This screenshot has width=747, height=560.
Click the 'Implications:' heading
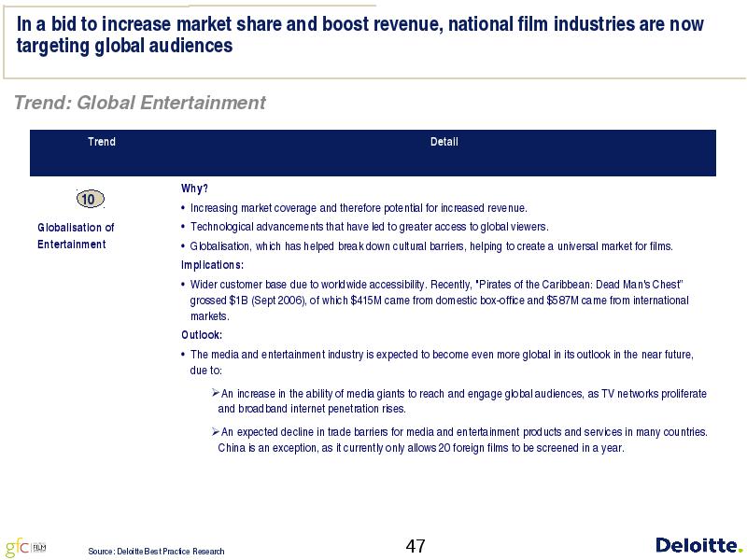212,265
